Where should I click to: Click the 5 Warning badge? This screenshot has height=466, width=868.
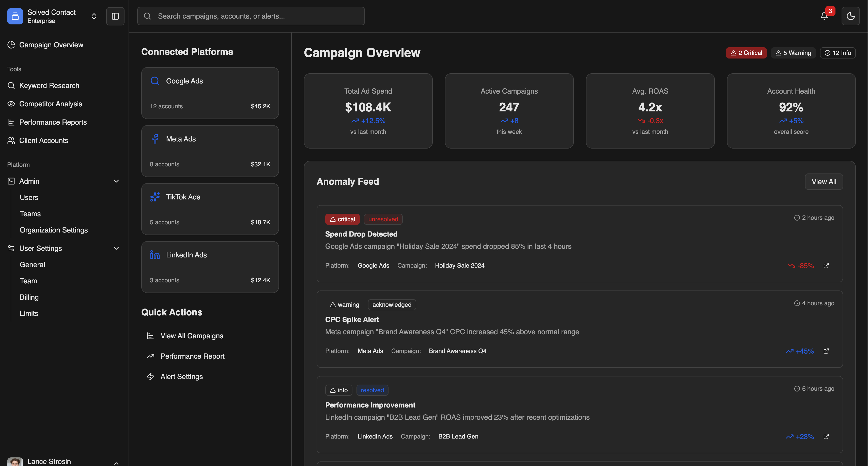793,53
